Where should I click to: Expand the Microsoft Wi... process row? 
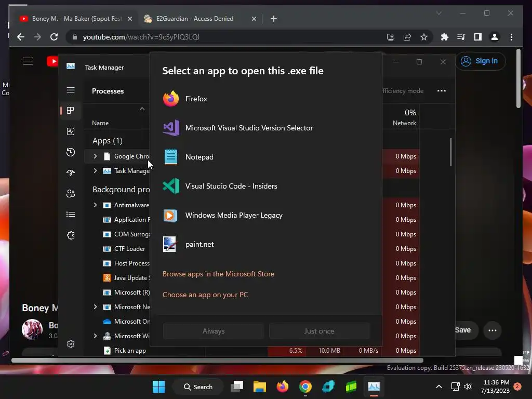pyautogui.click(x=95, y=336)
